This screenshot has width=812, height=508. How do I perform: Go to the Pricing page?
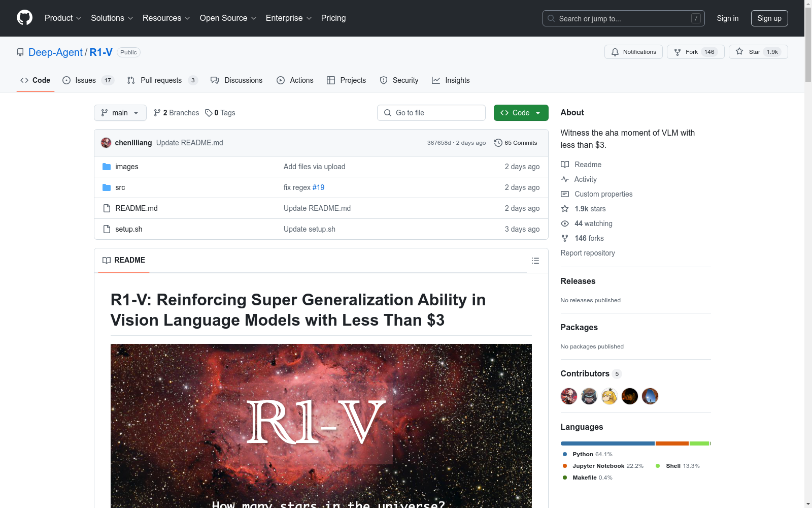click(x=333, y=18)
